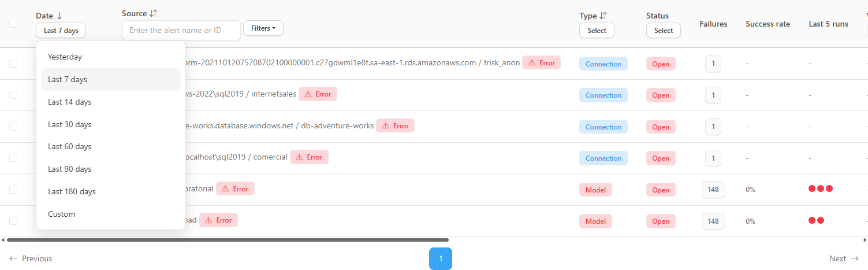Image resolution: width=868 pixels, height=270 pixels.
Task: Go to the Next page
Action: (x=844, y=258)
